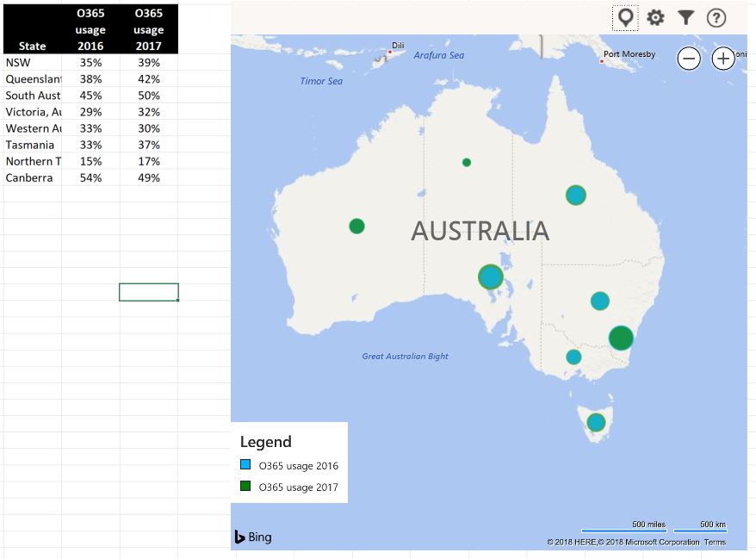Select the O365 usage 2016 column header
756x559 pixels.
(90, 29)
